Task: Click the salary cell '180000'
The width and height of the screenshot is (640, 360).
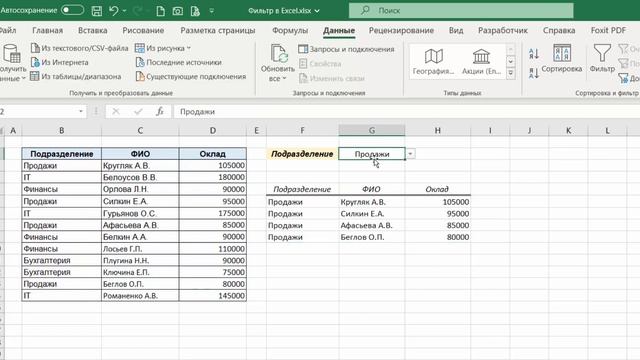Action: click(213, 177)
